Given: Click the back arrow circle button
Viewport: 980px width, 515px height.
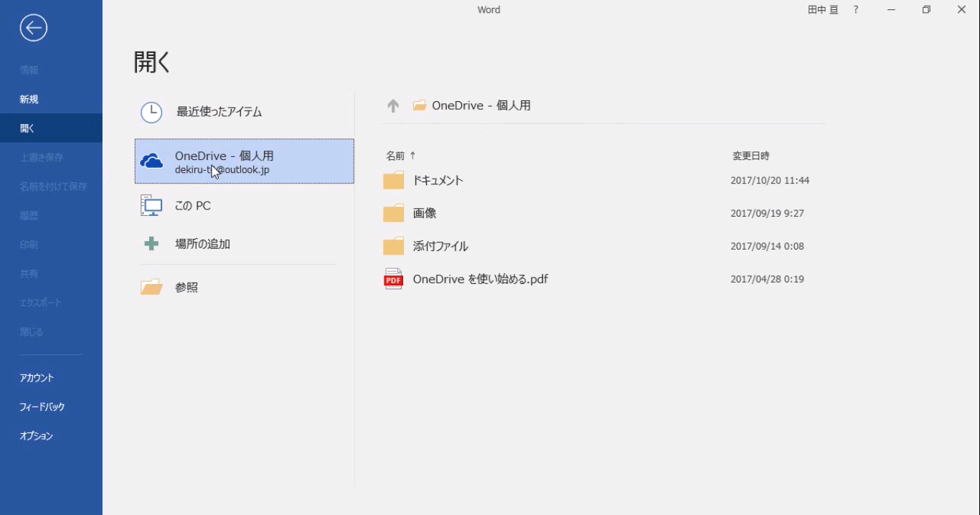Looking at the screenshot, I should [x=33, y=28].
